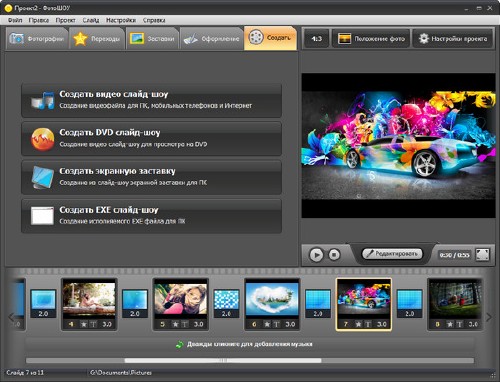Click Редактировать button under preview
The image size is (500, 382).
[392, 254]
